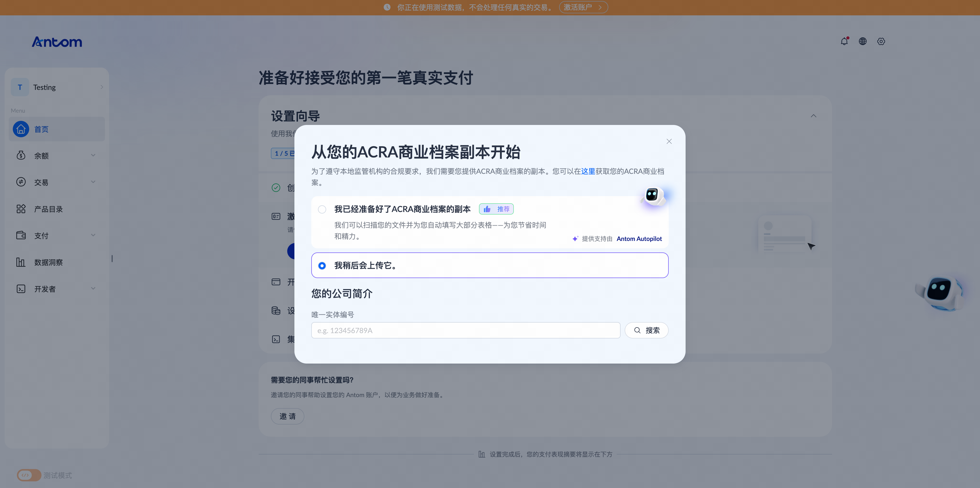Click the ID card icon in setup list
This screenshot has width=980, height=488.
(x=276, y=216)
